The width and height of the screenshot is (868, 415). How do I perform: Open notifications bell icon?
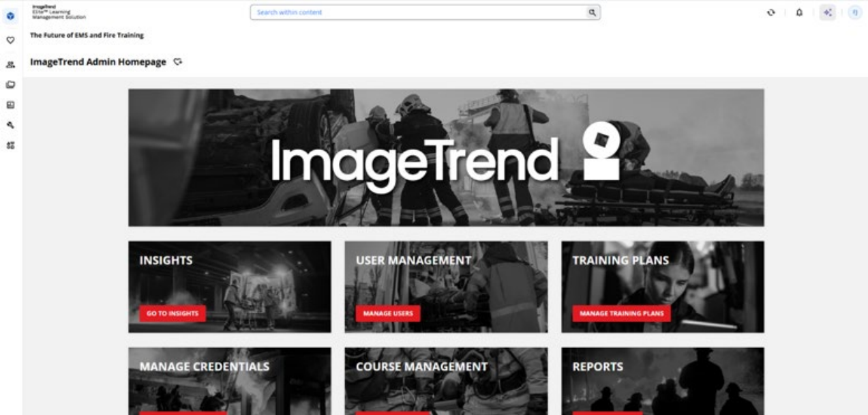[x=799, y=12]
